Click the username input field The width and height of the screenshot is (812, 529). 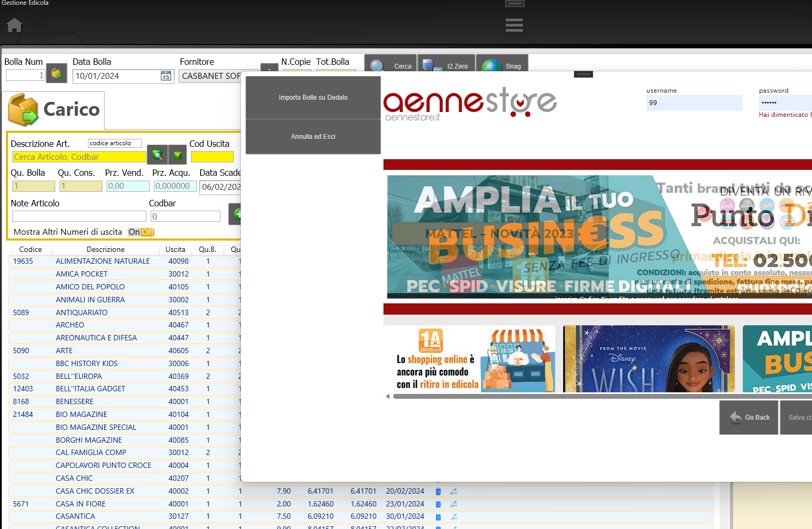(695, 103)
